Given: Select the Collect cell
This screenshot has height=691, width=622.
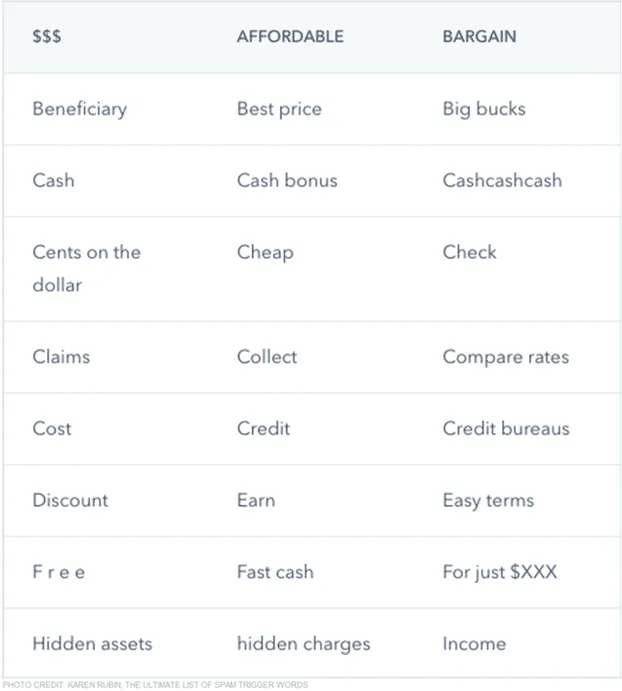Looking at the screenshot, I should (x=267, y=357).
